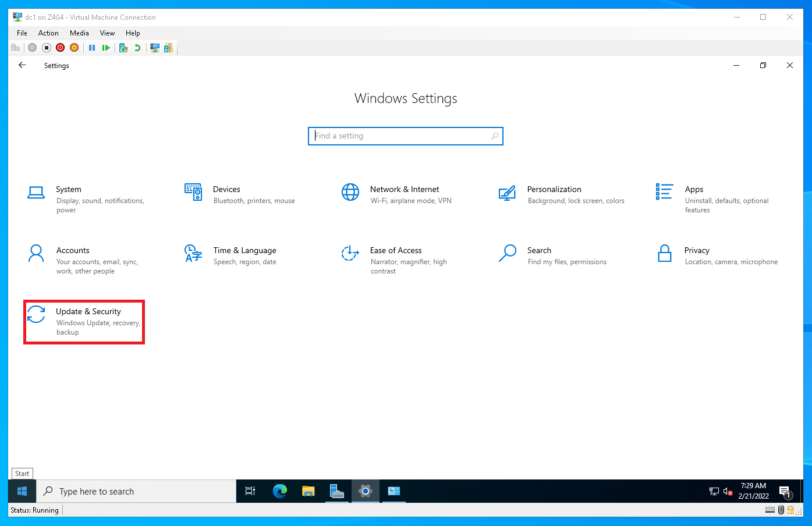The image size is (812, 526).
Task: Click the Windows Start button
Action: 22,492
